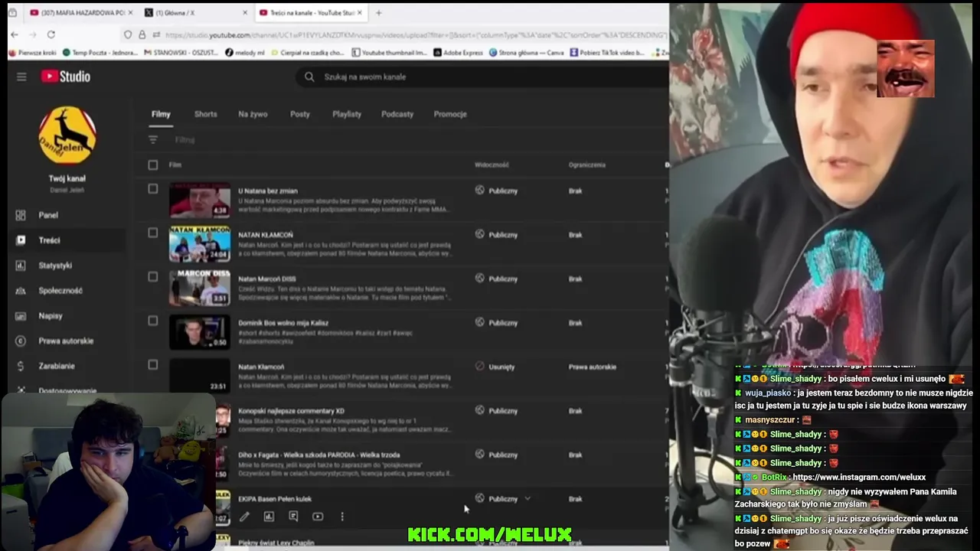Click the browser reload button
The width and height of the screenshot is (980, 551).
[51, 34]
